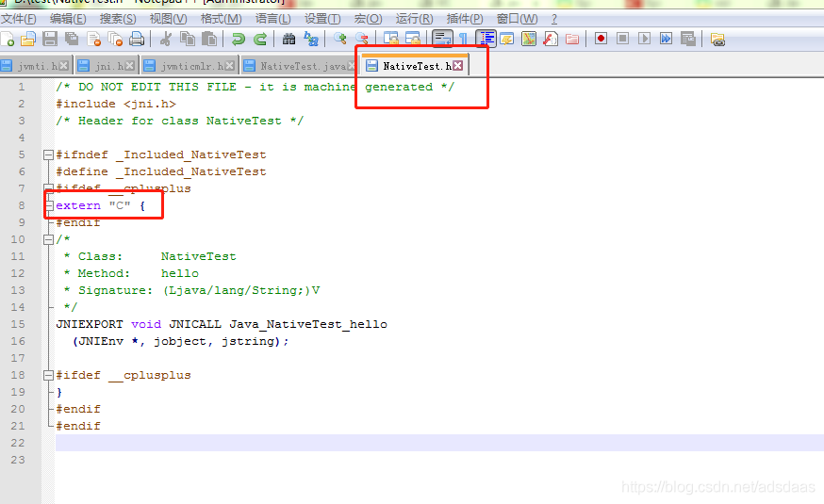Image resolution: width=824 pixels, height=504 pixels.
Task: Open the 设置(T) menu
Action: (x=322, y=19)
